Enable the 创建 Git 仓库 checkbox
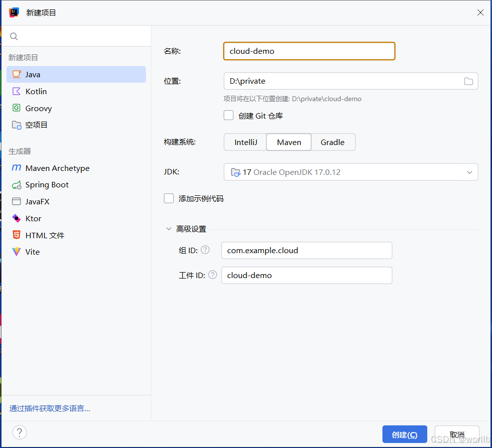This screenshot has height=448, width=492. pos(229,115)
